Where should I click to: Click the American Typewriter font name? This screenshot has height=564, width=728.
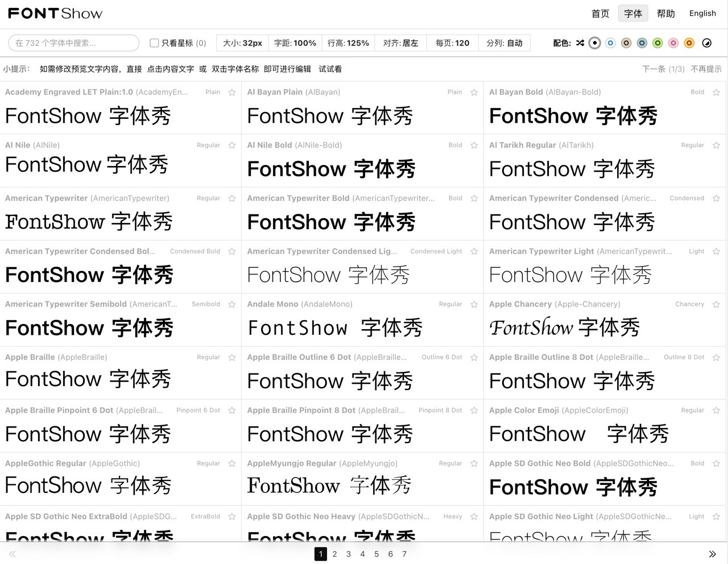point(47,198)
